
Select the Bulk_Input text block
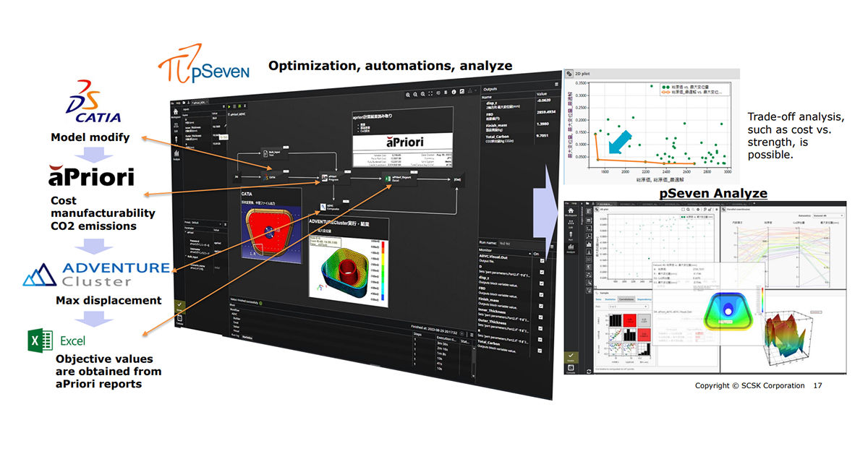coord(274,153)
